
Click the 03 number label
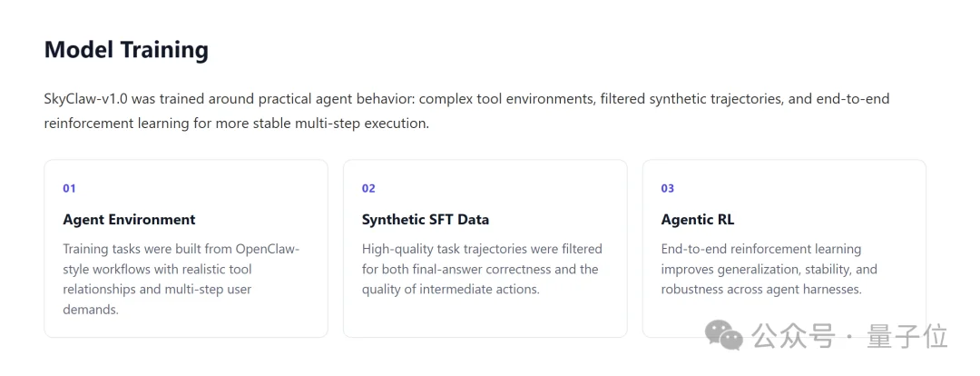668,188
